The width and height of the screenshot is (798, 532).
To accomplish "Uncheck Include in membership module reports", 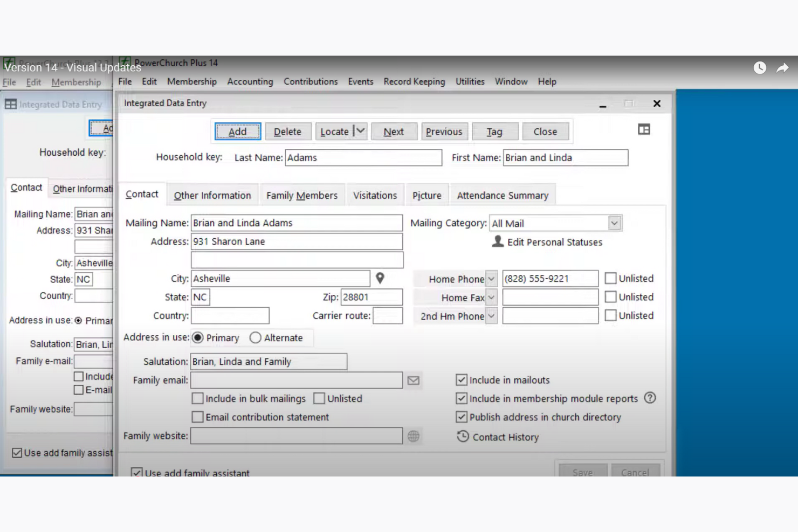I will pyautogui.click(x=461, y=398).
